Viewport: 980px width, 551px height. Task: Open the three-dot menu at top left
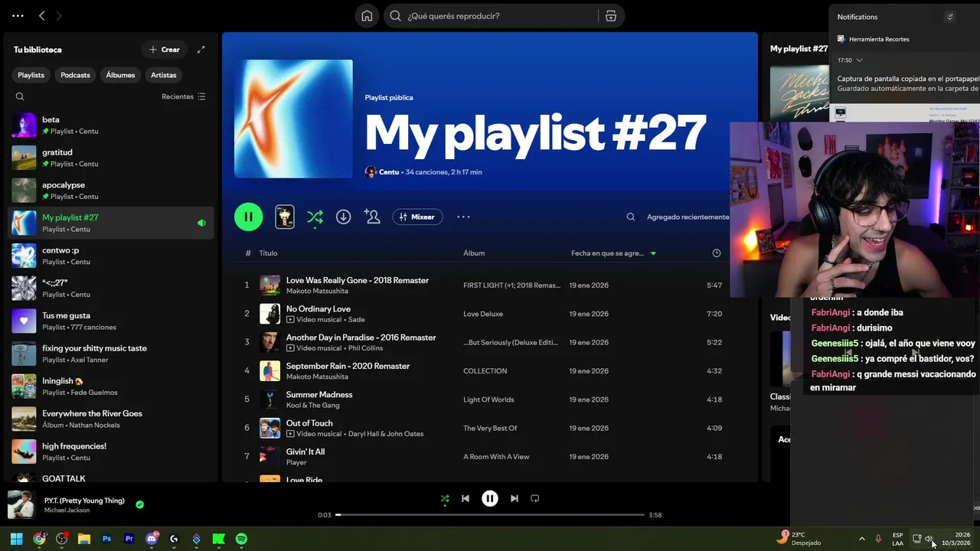[x=18, y=15]
